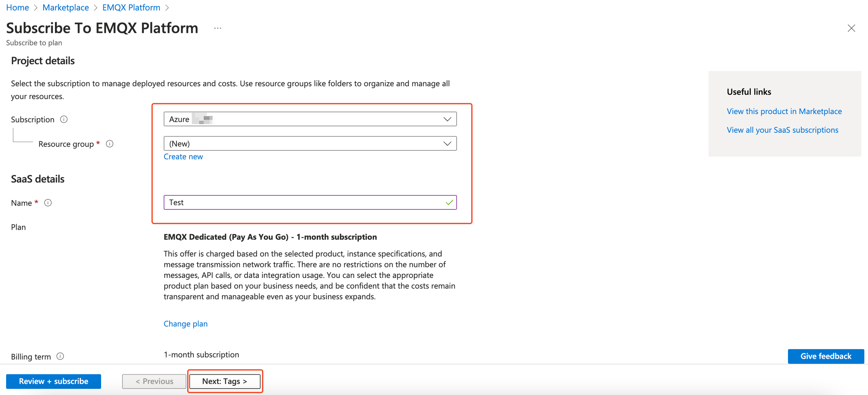Click the Resource group info icon
The height and width of the screenshot is (395, 868).
point(110,144)
